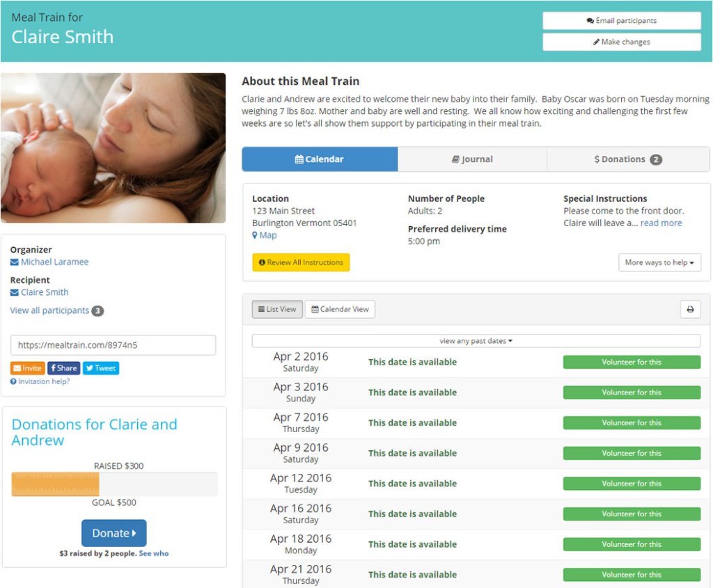Share the meal train on Facebook
This screenshot has height=588, width=713.
click(x=63, y=368)
